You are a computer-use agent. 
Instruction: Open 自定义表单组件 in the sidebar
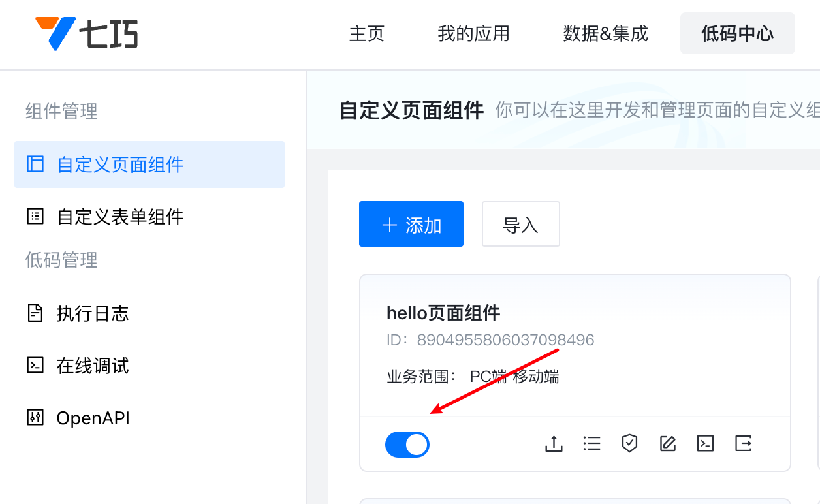click(x=150, y=217)
